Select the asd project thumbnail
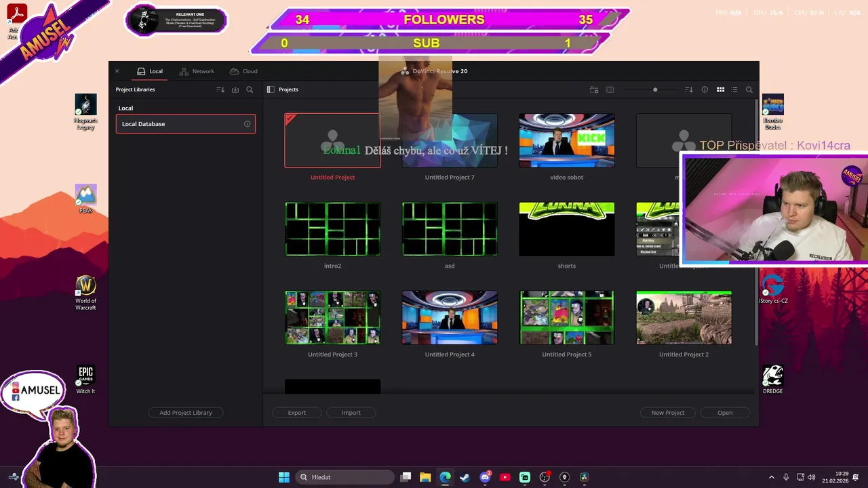The height and width of the screenshot is (488, 868). pos(450,229)
